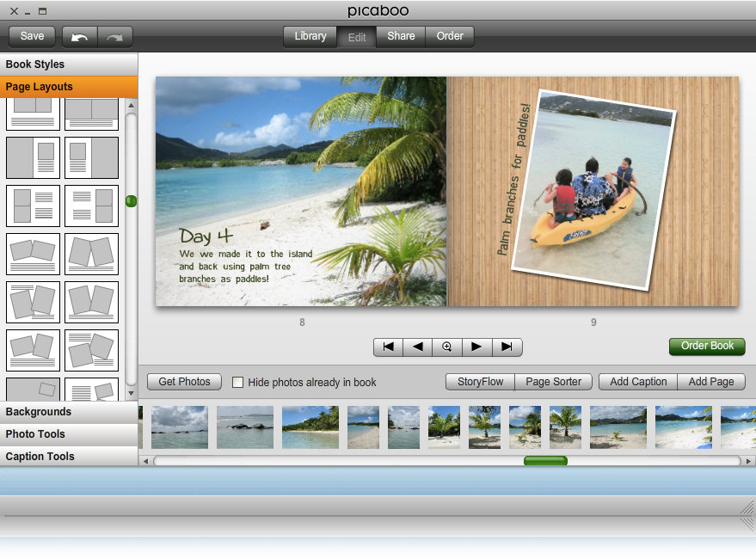Expand the Book Styles panel
The height and width of the screenshot is (559, 756).
click(x=69, y=64)
